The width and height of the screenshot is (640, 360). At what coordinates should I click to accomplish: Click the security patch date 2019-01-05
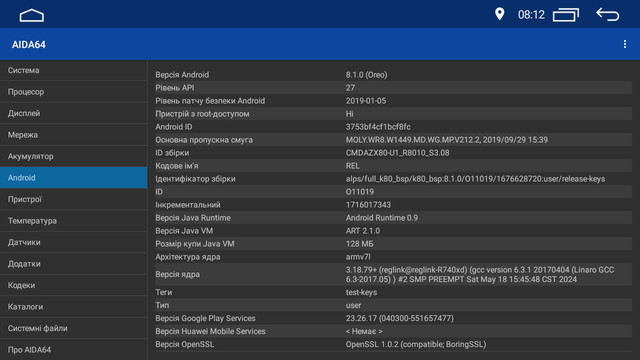[x=366, y=101]
